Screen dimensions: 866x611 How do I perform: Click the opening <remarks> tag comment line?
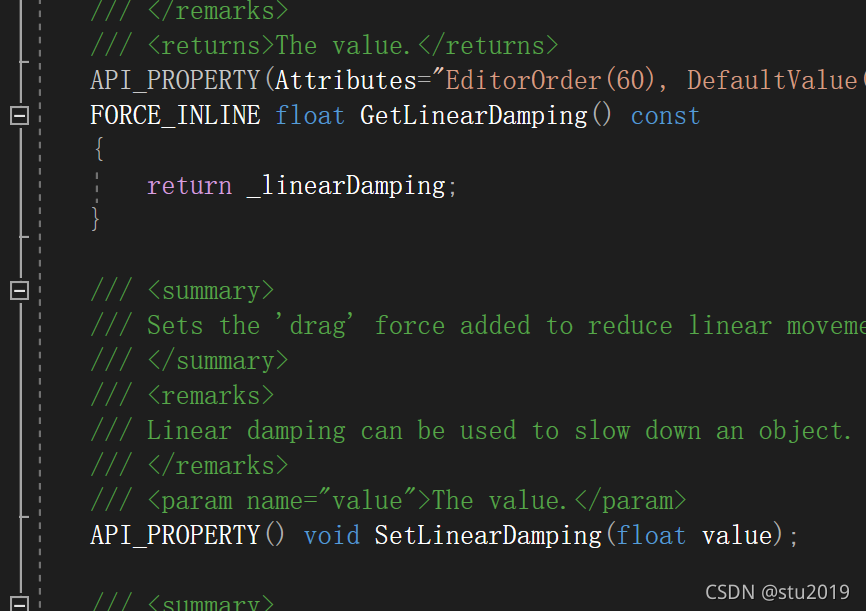(x=182, y=396)
